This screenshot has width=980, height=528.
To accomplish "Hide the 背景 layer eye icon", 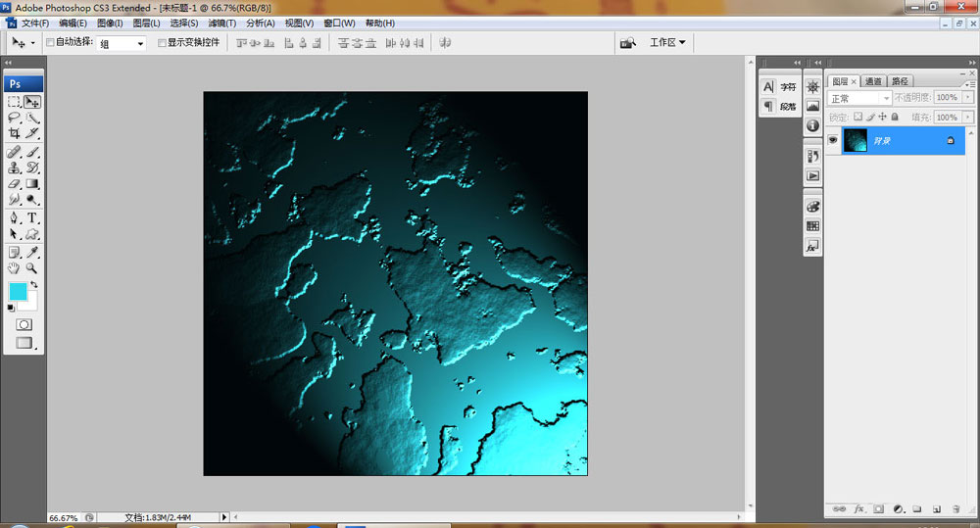I will [832, 141].
